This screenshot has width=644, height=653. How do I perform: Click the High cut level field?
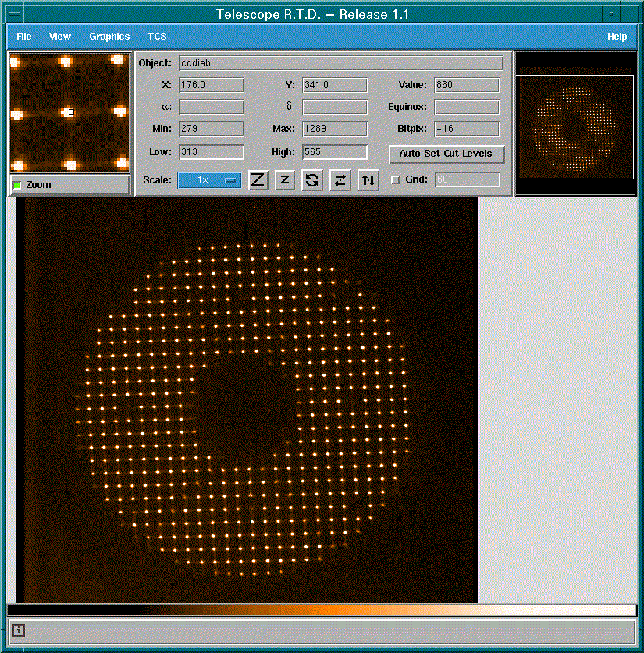point(335,152)
